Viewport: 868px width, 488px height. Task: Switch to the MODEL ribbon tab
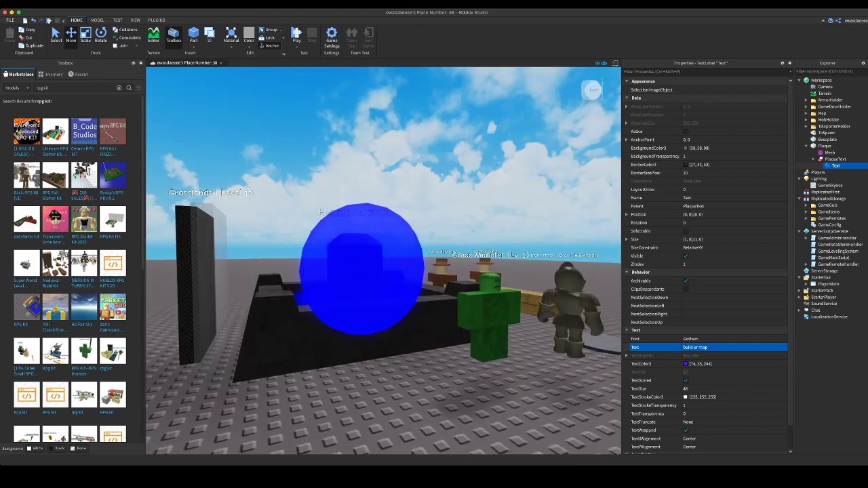[x=98, y=20]
